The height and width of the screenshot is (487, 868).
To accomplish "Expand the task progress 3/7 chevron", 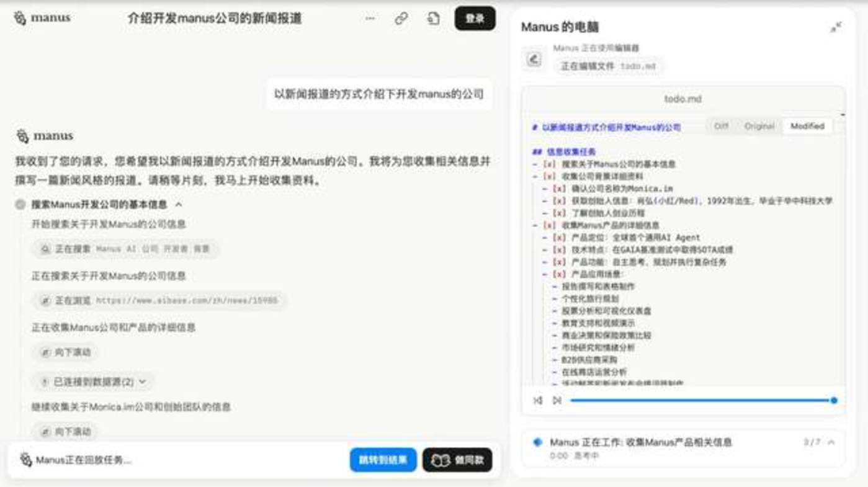I will (x=831, y=442).
